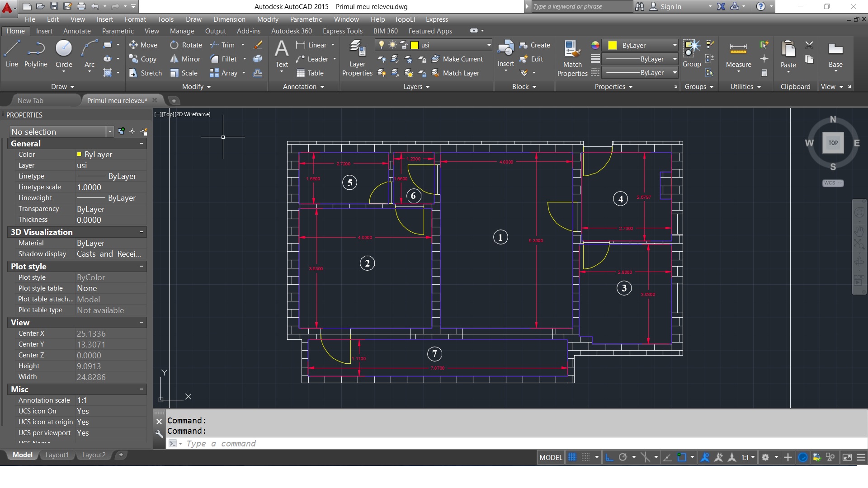Click the yellow ByLayer color swatch

point(613,45)
